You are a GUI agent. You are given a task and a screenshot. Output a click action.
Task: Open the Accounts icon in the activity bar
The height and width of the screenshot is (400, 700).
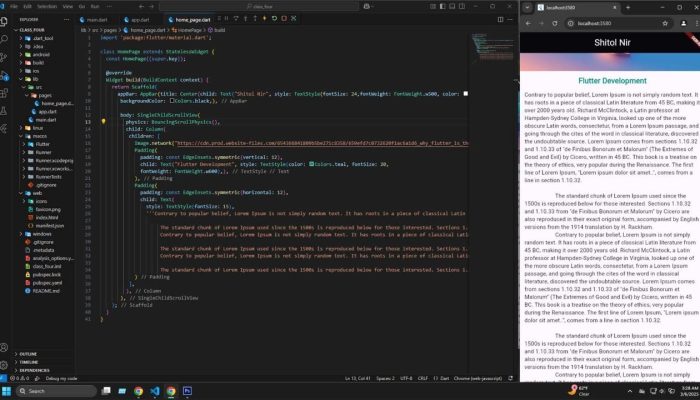click(4, 347)
